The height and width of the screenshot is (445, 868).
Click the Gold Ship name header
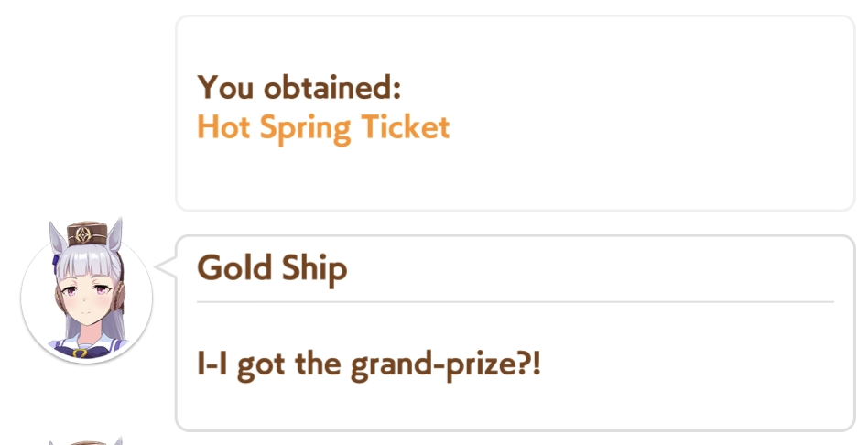click(x=272, y=269)
